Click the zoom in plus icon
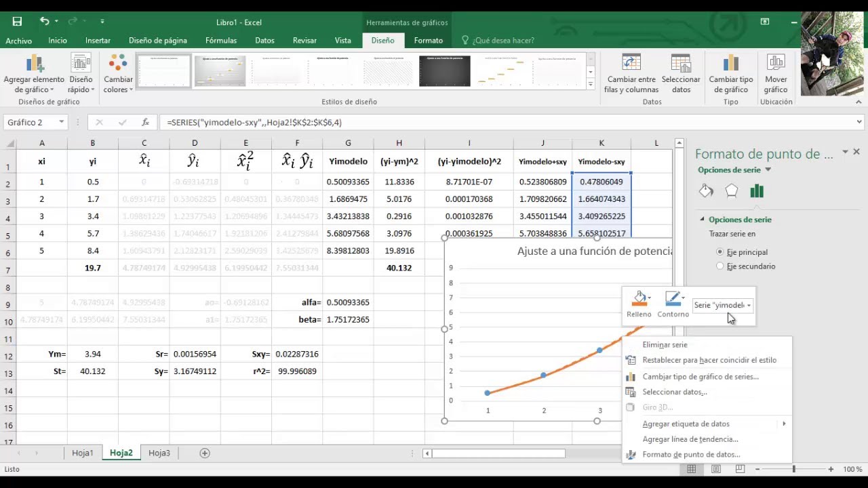This screenshot has width=868, height=488. click(x=831, y=469)
